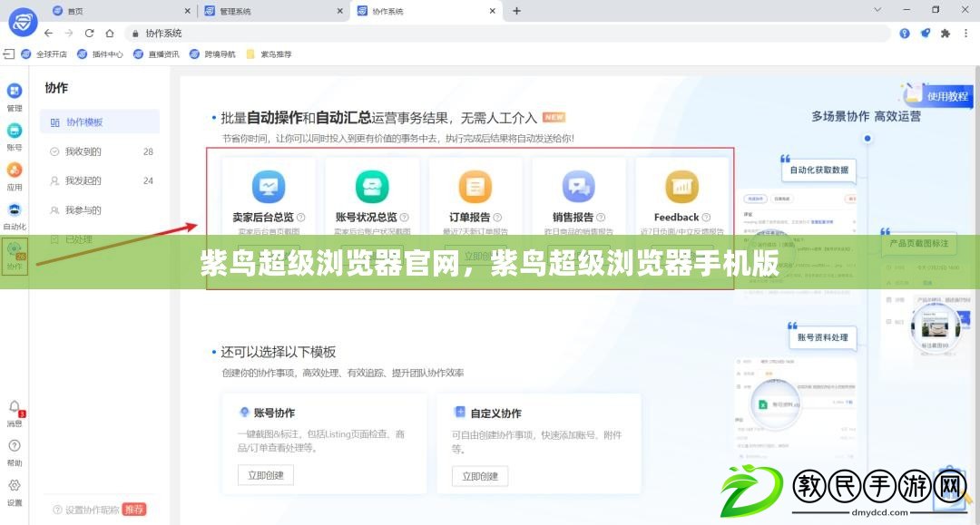The height and width of the screenshot is (525, 980).
Task: Reload the page with refresh icon
Action: pyautogui.click(x=89, y=33)
